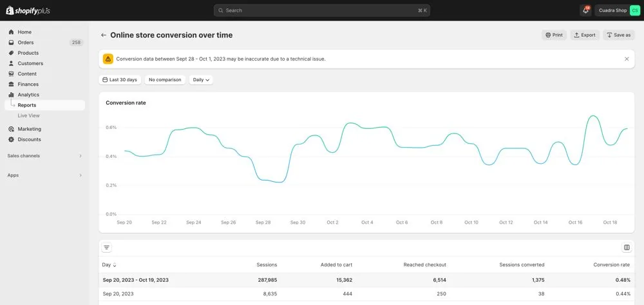Click the Sep 20, 2023 row date
This screenshot has height=305, width=644.
pyautogui.click(x=118, y=294)
